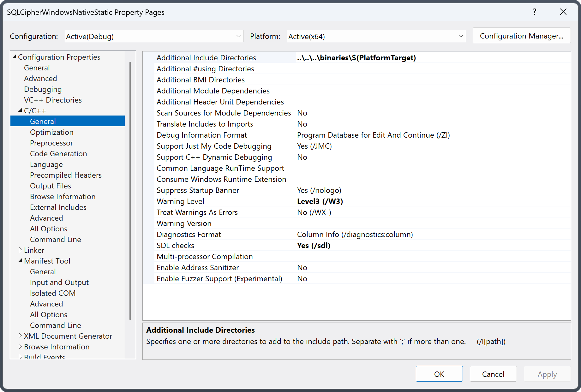The image size is (581, 392).
Task: Open the Language page
Action: coord(46,164)
